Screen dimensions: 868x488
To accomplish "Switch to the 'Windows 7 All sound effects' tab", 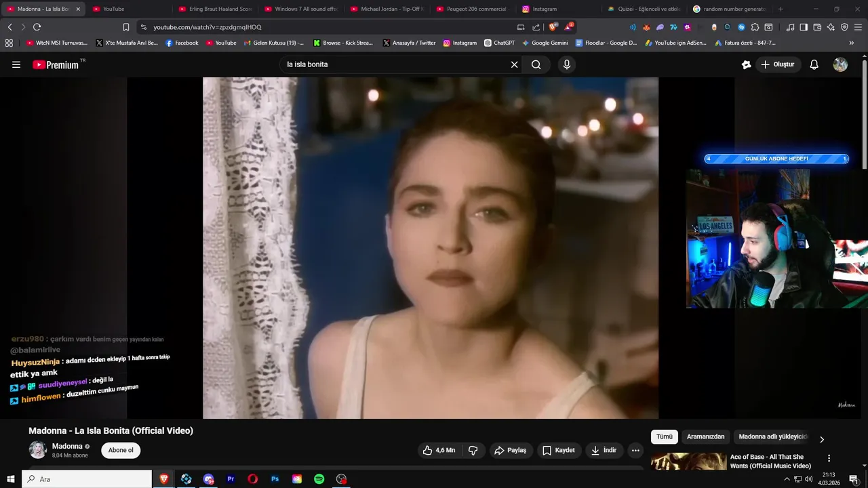I will [301, 9].
